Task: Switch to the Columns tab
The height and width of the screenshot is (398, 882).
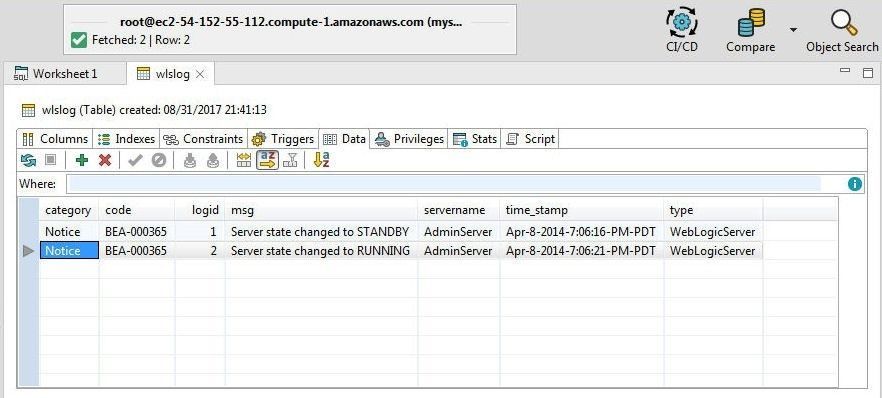Action: [x=55, y=139]
